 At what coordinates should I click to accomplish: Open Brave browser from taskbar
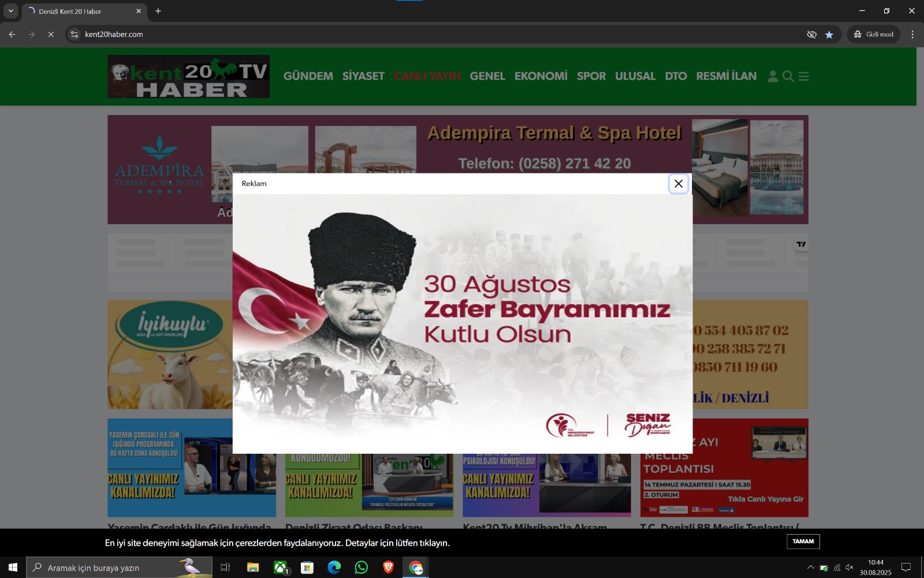coord(389,568)
